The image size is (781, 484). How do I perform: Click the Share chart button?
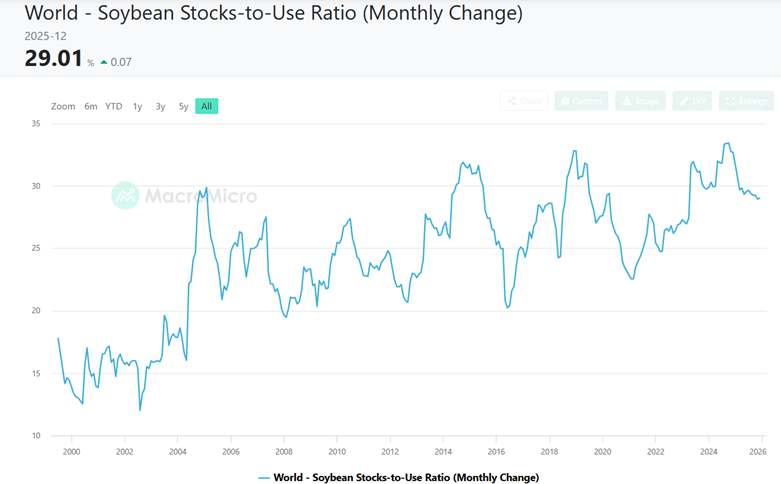[526, 101]
